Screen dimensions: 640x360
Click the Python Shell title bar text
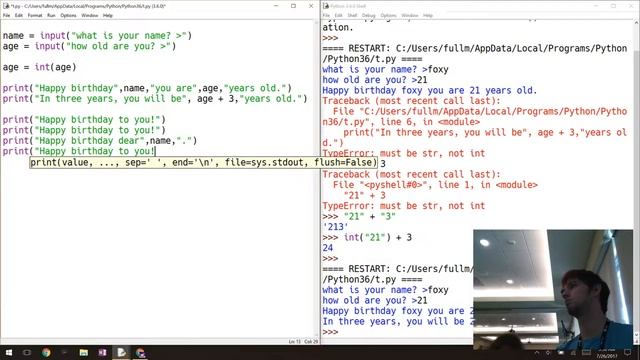pos(348,6)
